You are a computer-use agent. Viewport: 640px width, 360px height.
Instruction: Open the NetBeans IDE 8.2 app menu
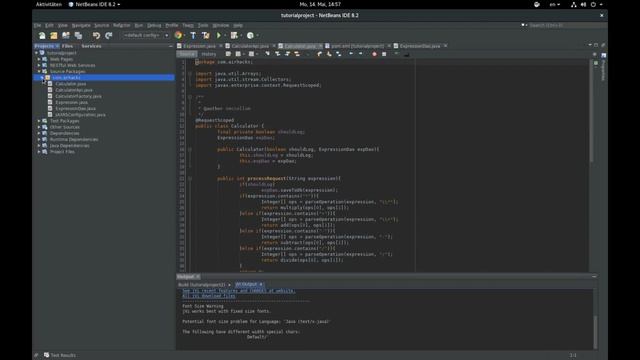click(94, 4)
